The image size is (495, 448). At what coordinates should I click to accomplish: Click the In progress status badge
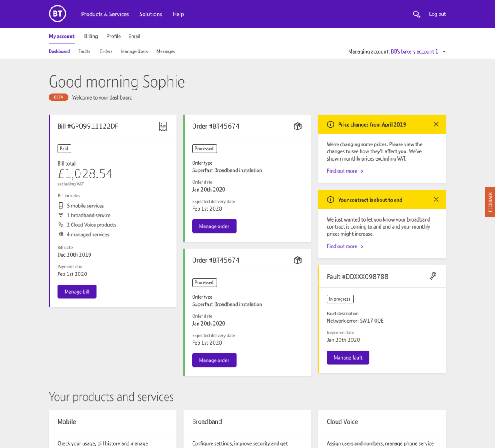(340, 299)
